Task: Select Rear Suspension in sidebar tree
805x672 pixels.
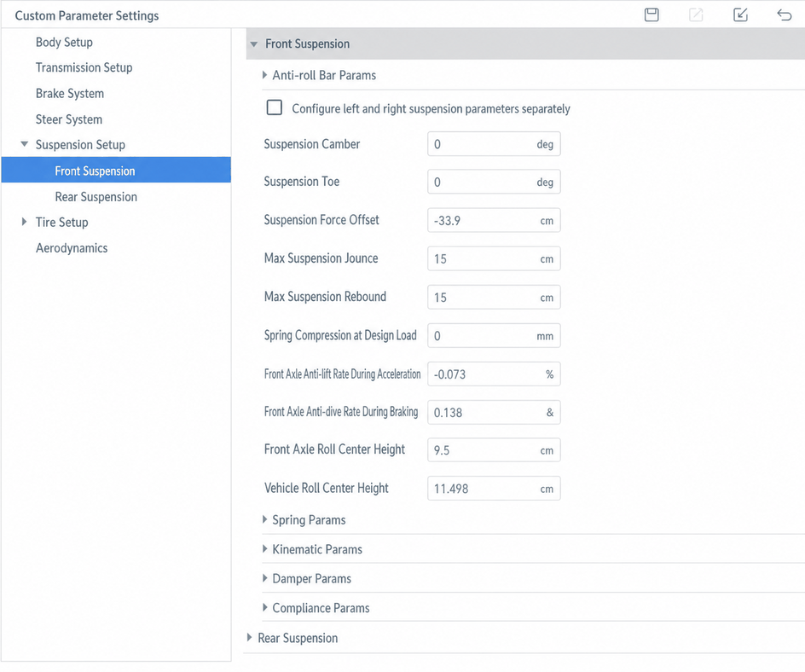Action: (96, 197)
